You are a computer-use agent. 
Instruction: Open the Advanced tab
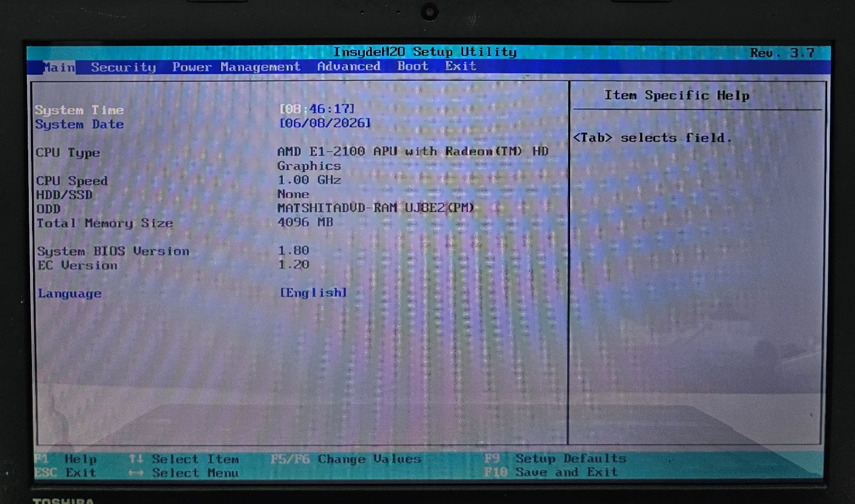[x=349, y=66]
